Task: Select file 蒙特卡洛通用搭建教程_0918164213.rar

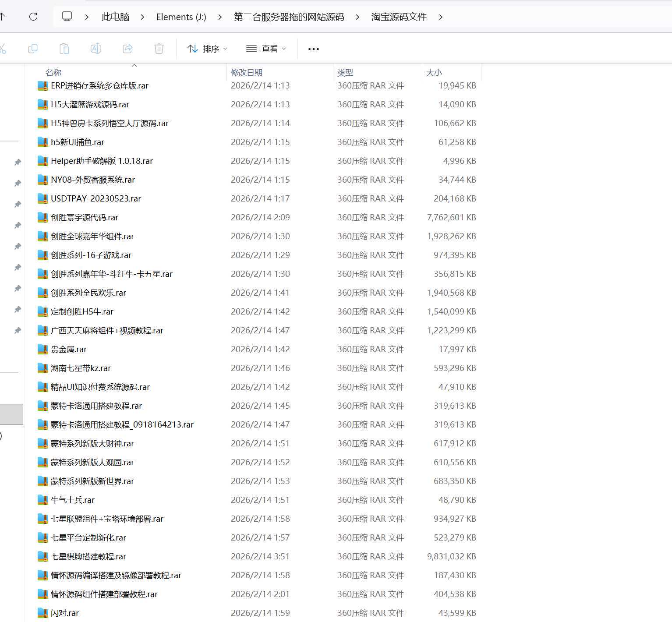Action: coord(122,424)
